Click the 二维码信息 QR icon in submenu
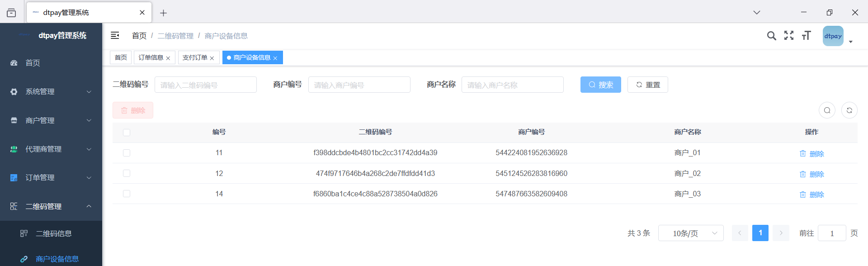This screenshot has width=868, height=266. coord(24,233)
